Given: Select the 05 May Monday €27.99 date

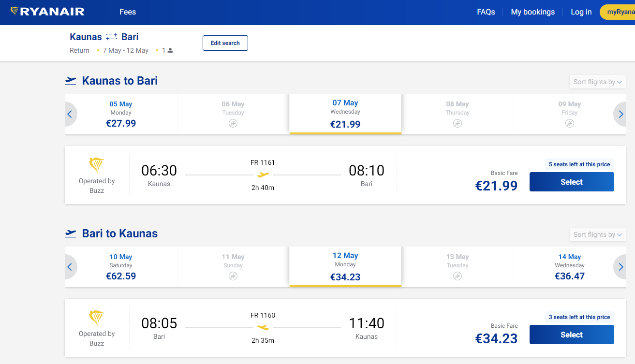Looking at the screenshot, I should pos(121,115).
